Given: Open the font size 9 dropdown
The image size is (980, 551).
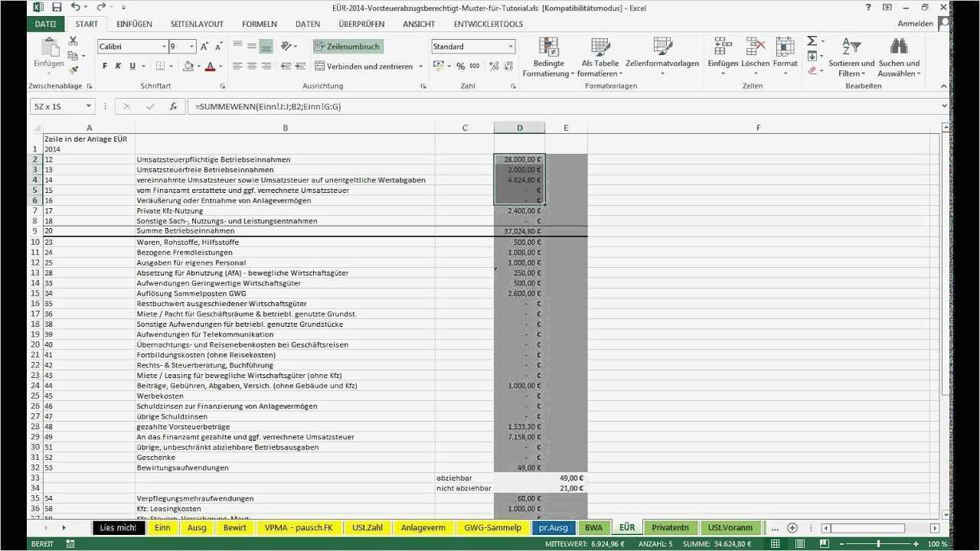Looking at the screenshot, I should [192, 47].
